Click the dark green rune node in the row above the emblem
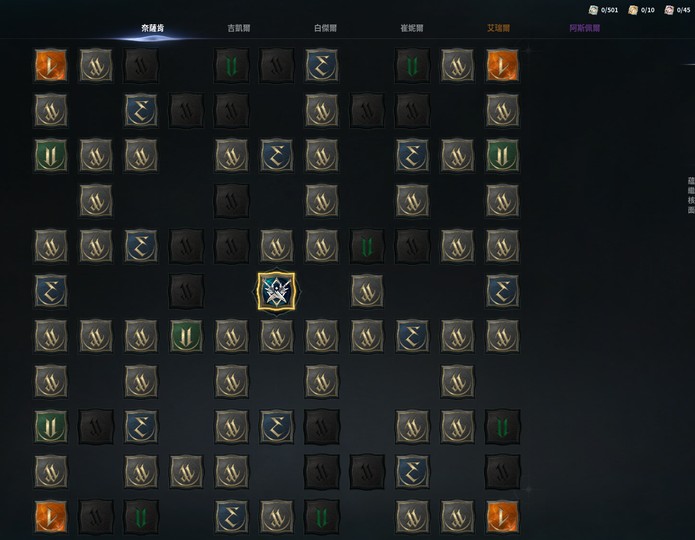 [x=367, y=246]
